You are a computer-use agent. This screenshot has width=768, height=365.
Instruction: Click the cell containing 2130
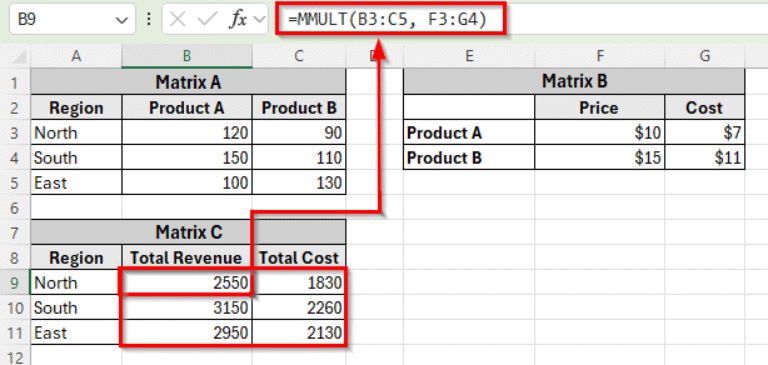click(x=299, y=333)
